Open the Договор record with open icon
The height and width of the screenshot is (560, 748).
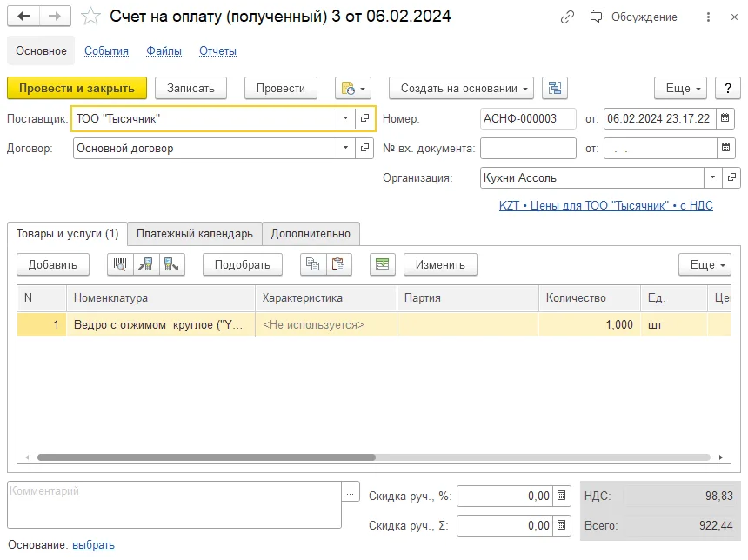(364, 149)
